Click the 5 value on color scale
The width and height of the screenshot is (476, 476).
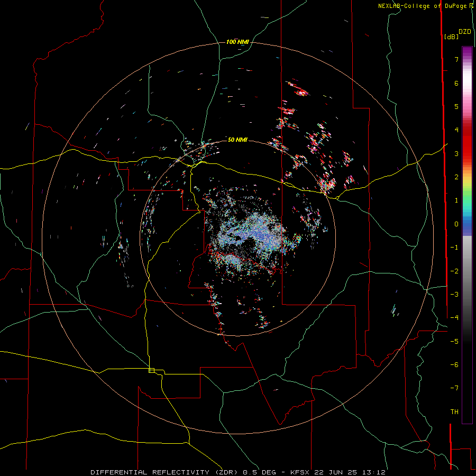click(456, 106)
